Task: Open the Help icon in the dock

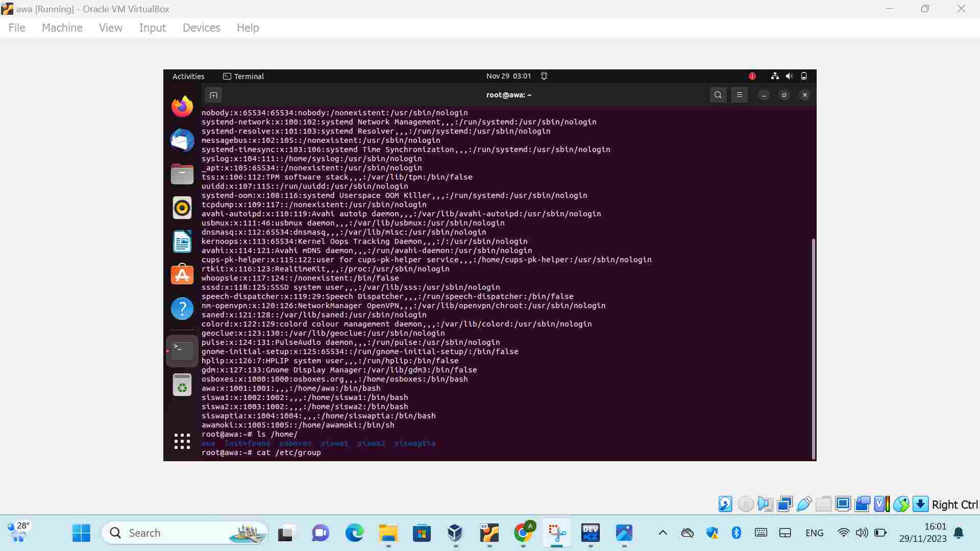Action: coord(182,309)
